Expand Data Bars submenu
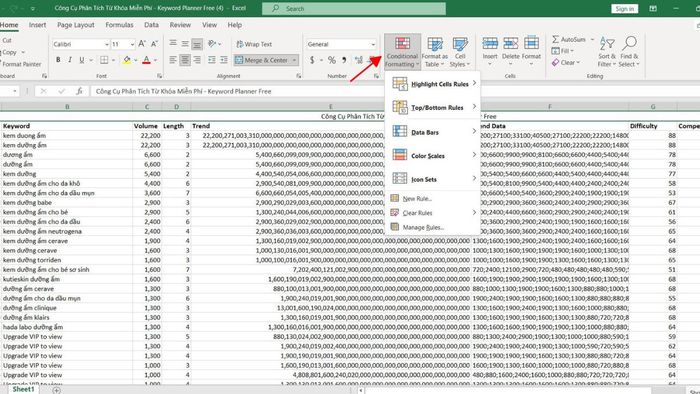Screen dimensions: 700x394 [433, 132]
